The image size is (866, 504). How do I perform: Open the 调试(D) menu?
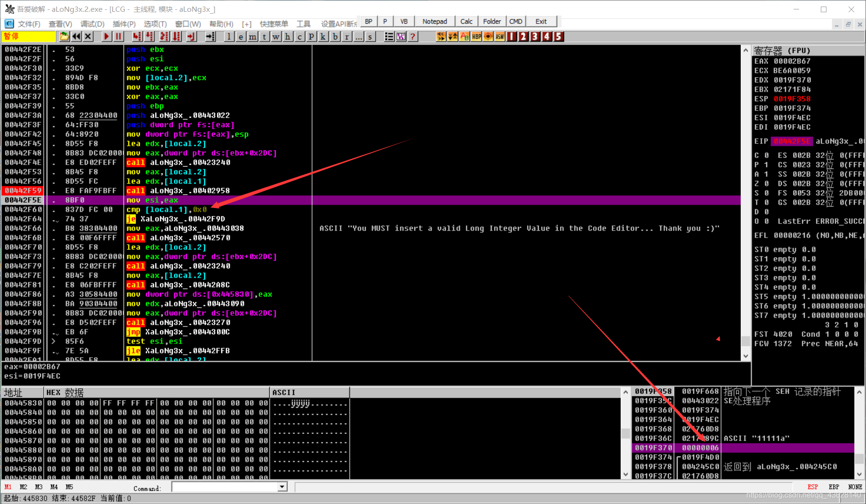coord(92,24)
